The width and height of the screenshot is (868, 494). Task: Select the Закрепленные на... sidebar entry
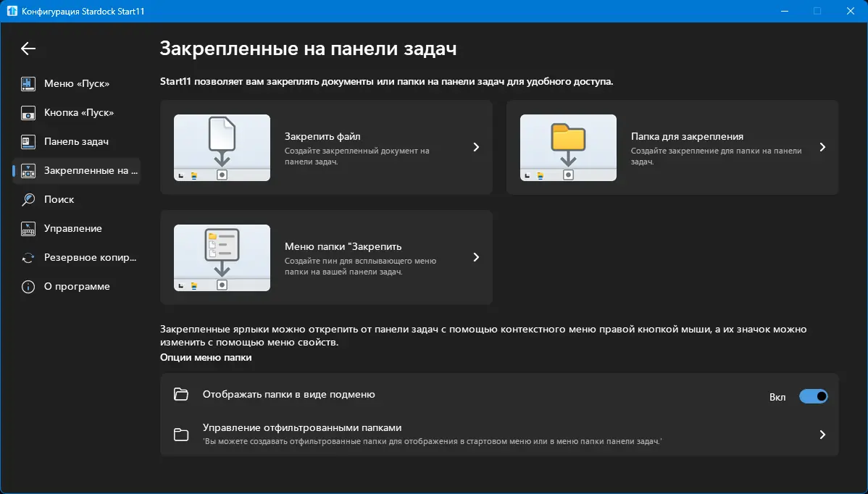click(76, 171)
